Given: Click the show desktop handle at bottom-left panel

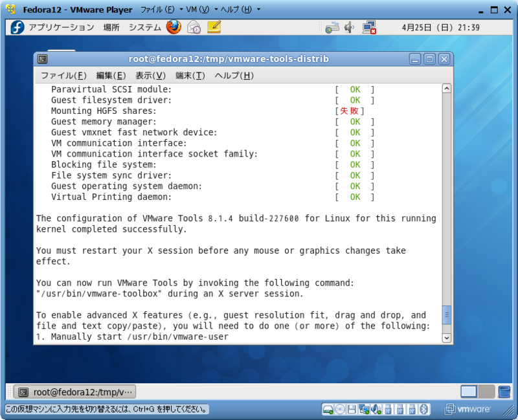Looking at the screenshot, I should pos(9,392).
